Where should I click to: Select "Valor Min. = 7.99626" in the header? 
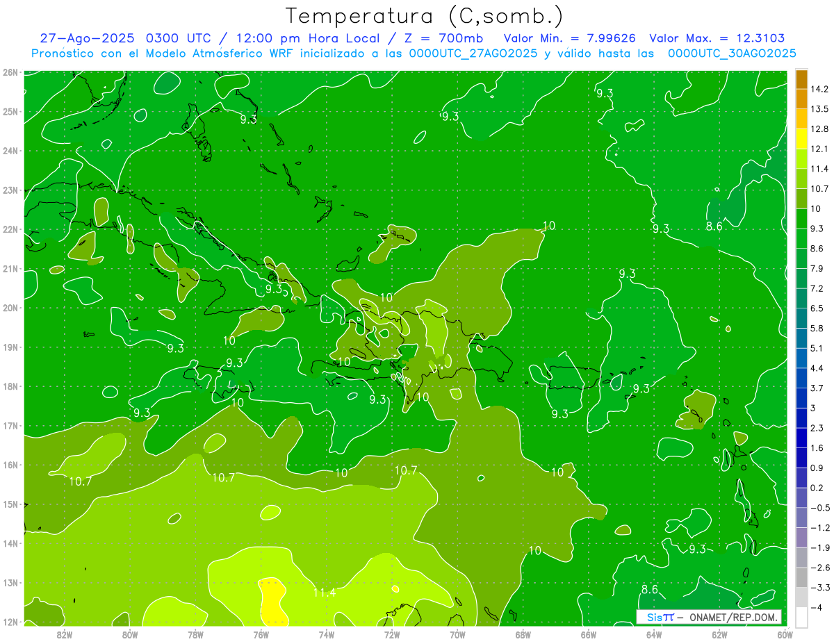pyautogui.click(x=569, y=38)
